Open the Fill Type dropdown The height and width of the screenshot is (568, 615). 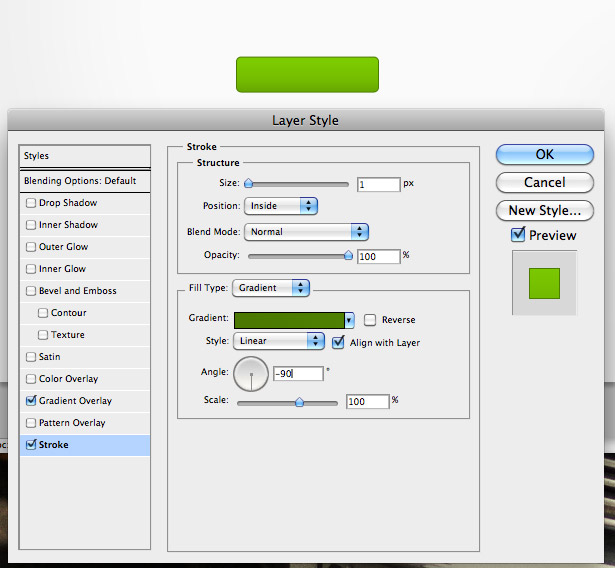pos(271,288)
